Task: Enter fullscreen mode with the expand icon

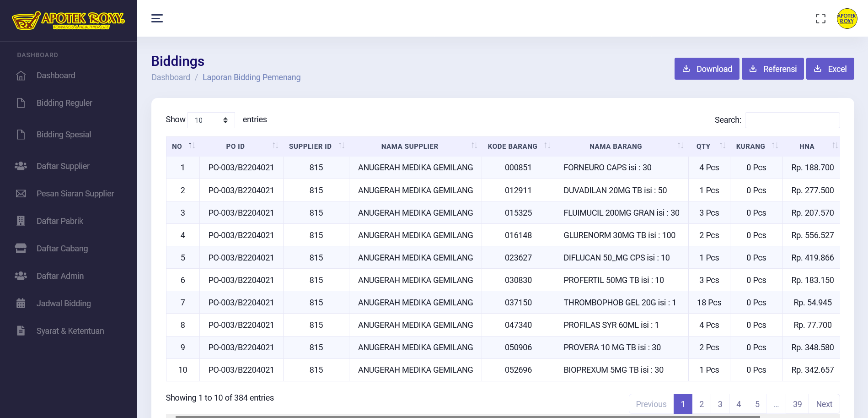Action: pos(820,18)
